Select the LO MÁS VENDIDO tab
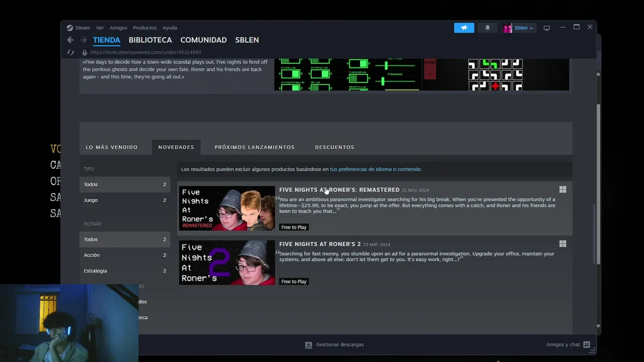This screenshot has height=362, width=644. (112, 147)
